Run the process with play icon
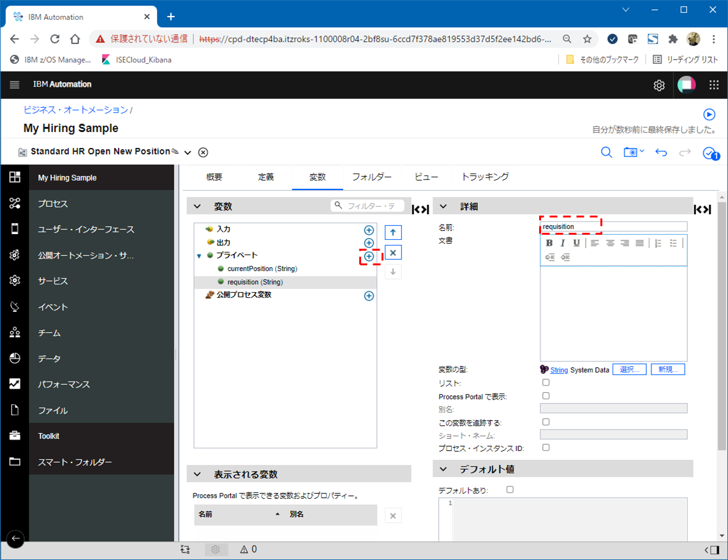This screenshot has height=560, width=728. point(709,114)
